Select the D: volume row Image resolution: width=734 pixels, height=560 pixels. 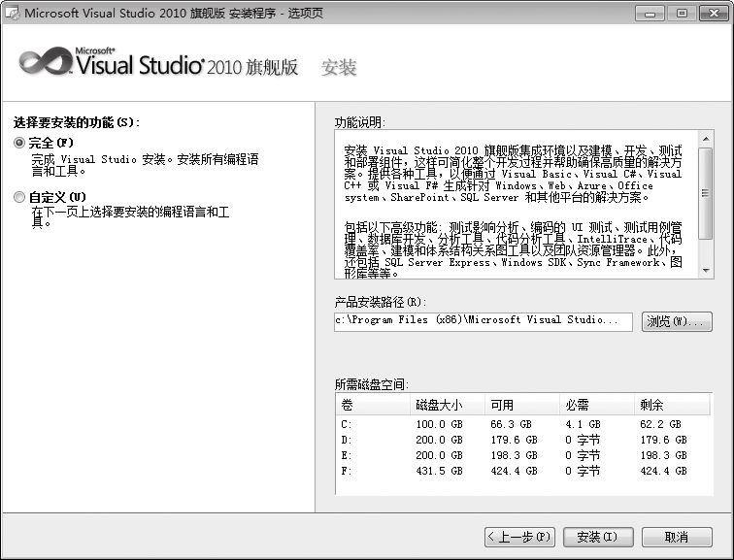click(x=523, y=440)
